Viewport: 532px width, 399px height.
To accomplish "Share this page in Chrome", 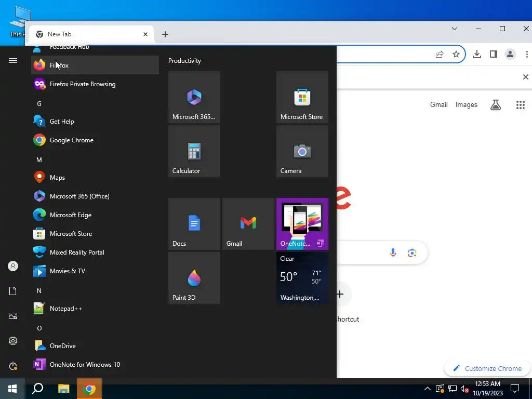I will [440, 54].
